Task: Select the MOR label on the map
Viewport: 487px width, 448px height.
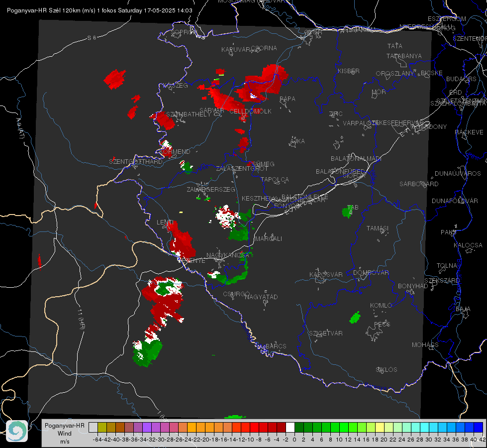Action: (x=379, y=92)
